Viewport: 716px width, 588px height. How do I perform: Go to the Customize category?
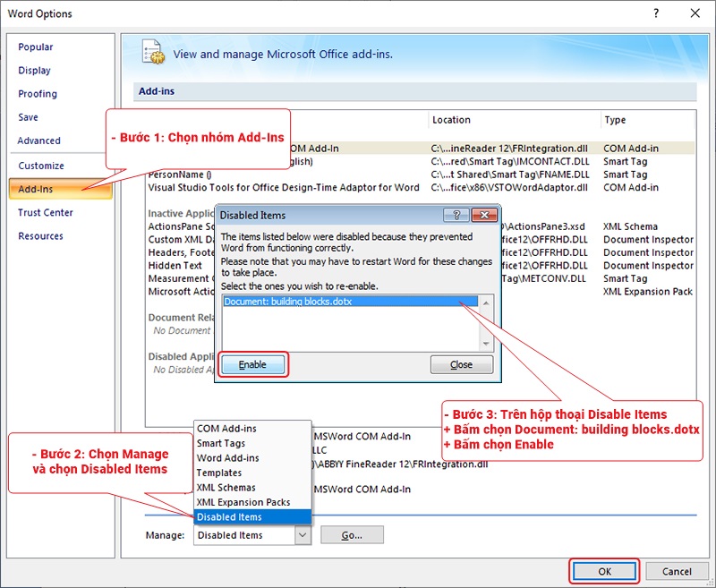coord(40,166)
